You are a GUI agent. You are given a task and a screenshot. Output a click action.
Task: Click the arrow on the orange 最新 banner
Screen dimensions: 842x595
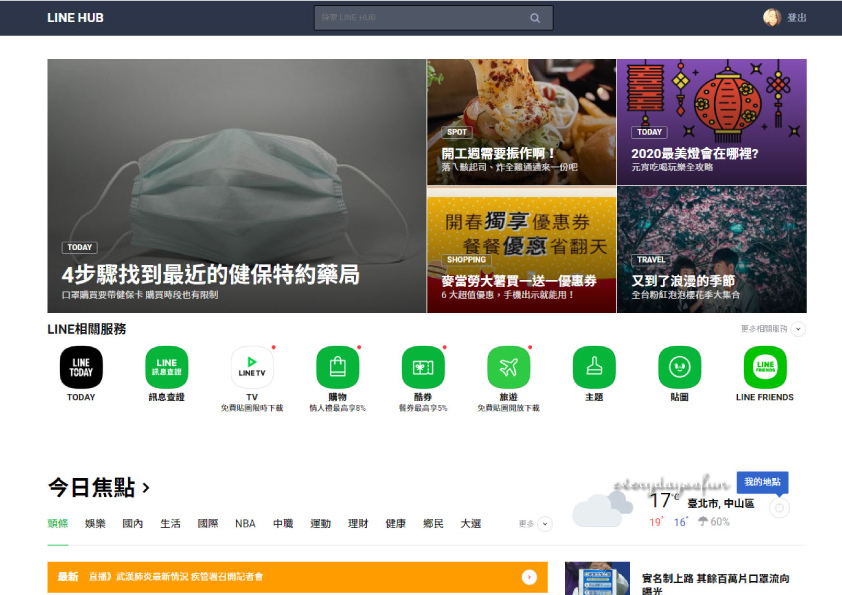[x=529, y=577]
